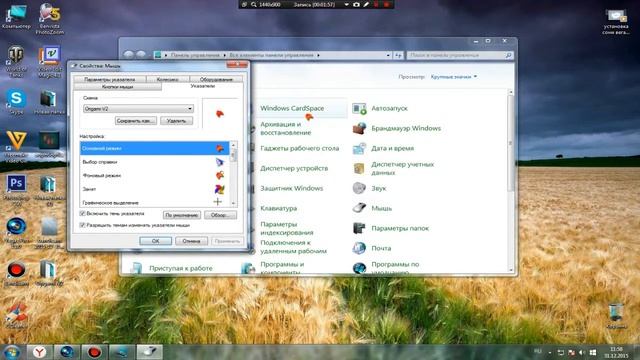The height and width of the screenshot is (360, 640).
Task: Open the Windows CardSpace link
Action: 292,108
